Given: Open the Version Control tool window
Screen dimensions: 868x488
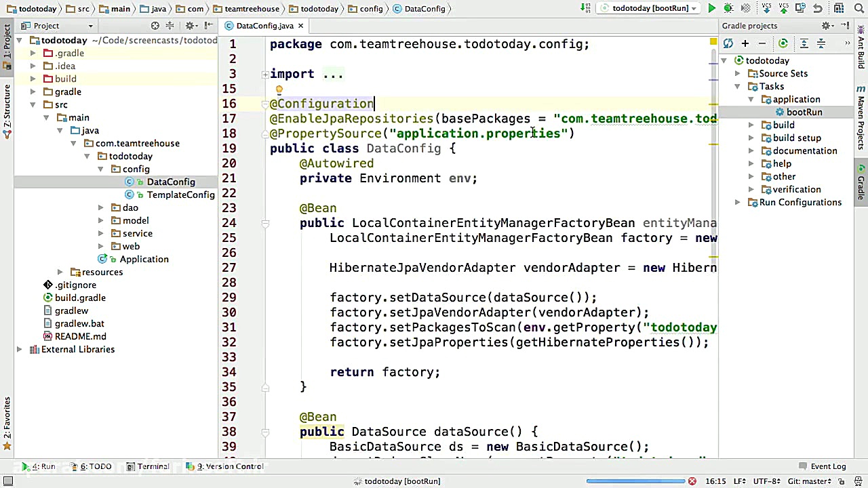Looking at the screenshot, I should coord(226,466).
